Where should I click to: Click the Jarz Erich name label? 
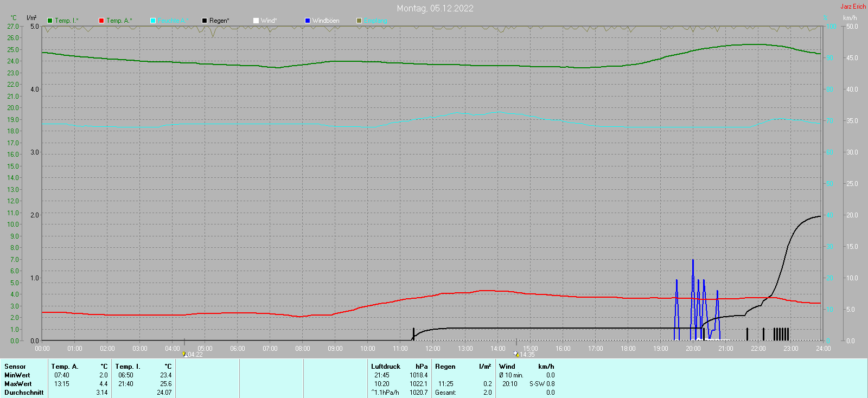(853, 7)
